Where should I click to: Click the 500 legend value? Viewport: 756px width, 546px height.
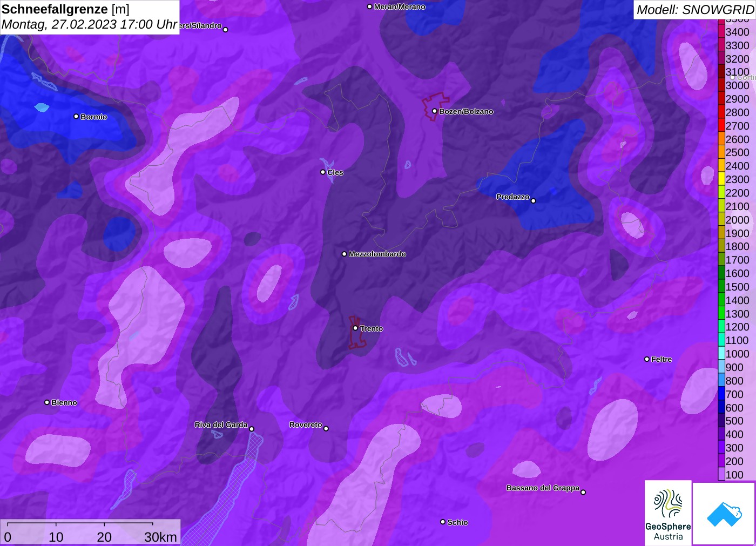coord(734,421)
